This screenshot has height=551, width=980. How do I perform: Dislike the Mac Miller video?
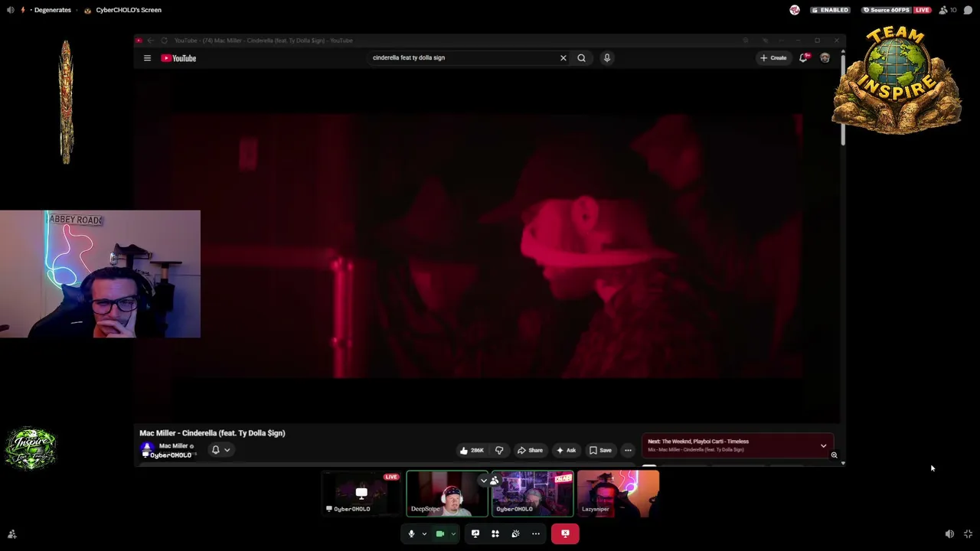(x=499, y=450)
